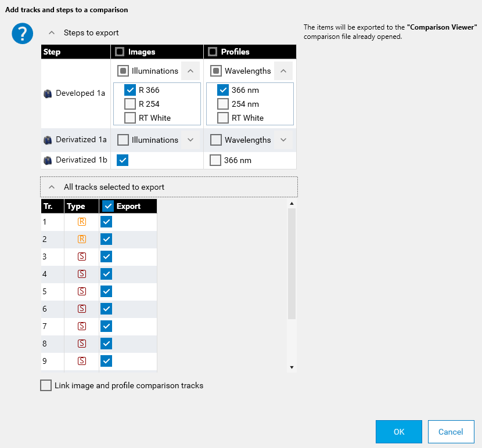
Task: Collapse All tracks selected to export section
Action: [52, 187]
